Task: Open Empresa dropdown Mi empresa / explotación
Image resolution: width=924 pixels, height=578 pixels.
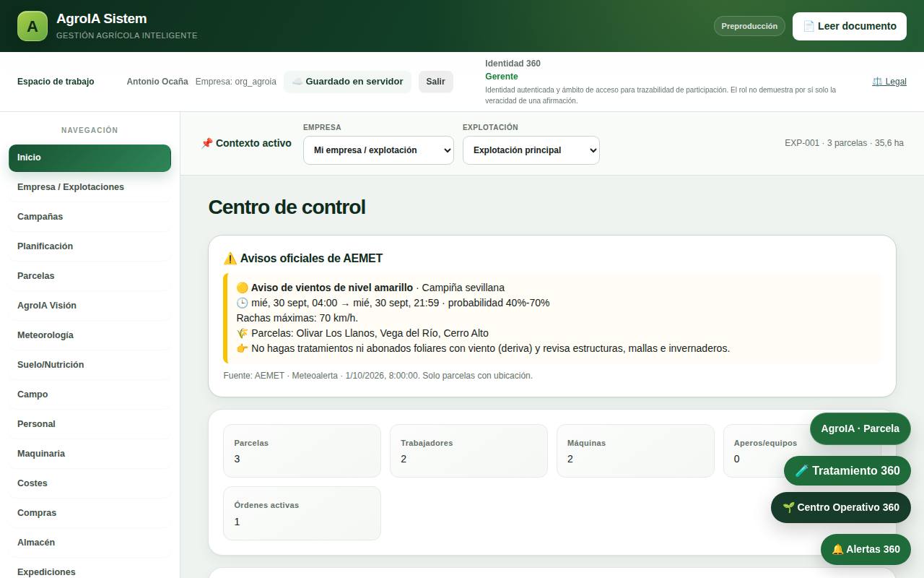Action: [x=378, y=150]
